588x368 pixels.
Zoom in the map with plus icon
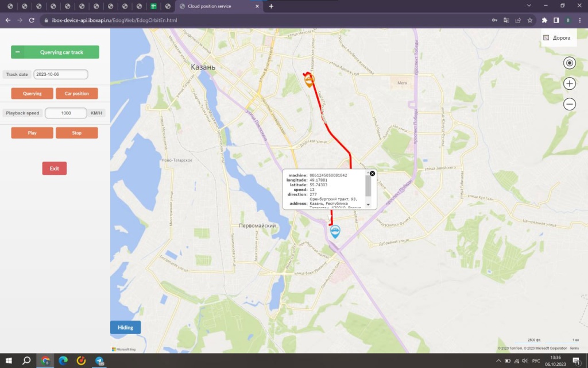(x=569, y=83)
